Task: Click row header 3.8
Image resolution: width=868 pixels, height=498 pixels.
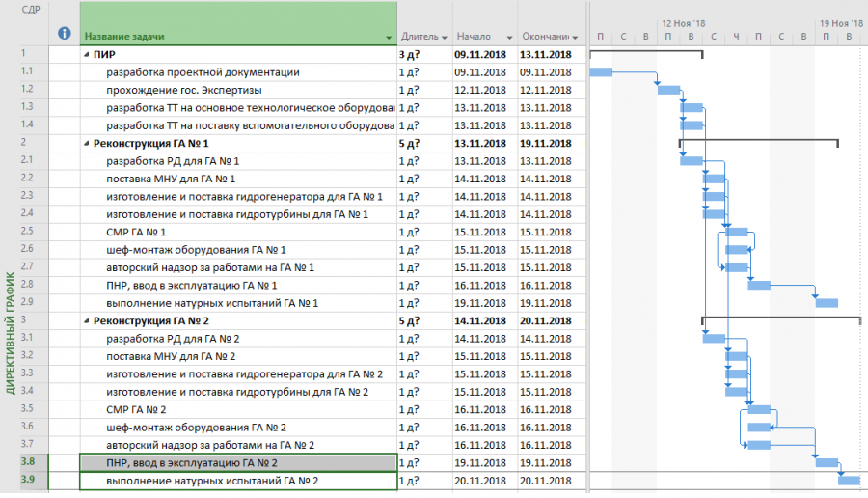Action: (x=34, y=461)
